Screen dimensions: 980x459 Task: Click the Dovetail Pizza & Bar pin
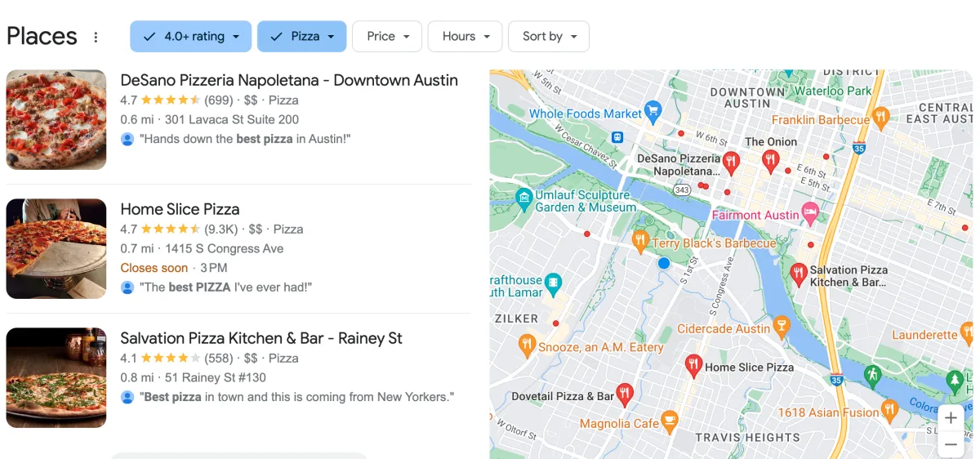click(x=626, y=394)
